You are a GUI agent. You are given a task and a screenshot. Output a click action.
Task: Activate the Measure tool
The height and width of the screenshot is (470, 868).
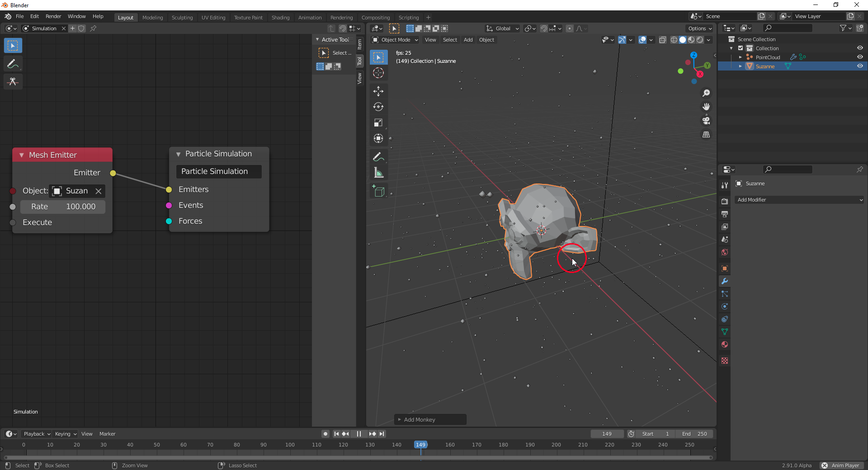pyautogui.click(x=378, y=172)
